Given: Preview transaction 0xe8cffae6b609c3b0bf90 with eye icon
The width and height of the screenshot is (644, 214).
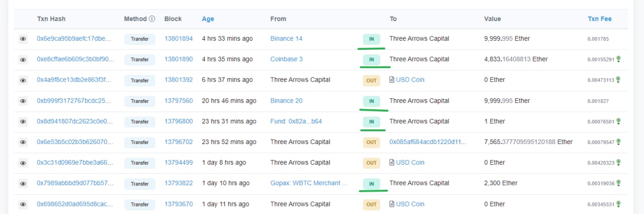Looking at the screenshot, I should pos(23,59).
